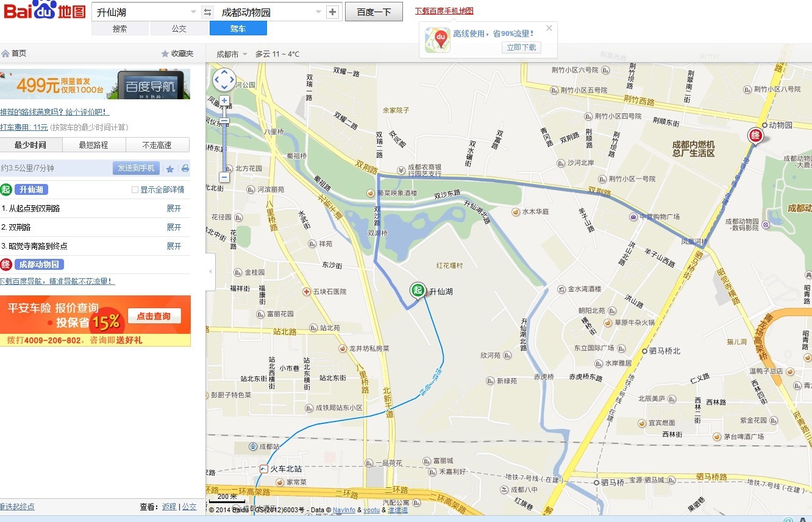Click the 发送到手机 button
The width and height of the screenshot is (812, 522).
tap(136, 169)
